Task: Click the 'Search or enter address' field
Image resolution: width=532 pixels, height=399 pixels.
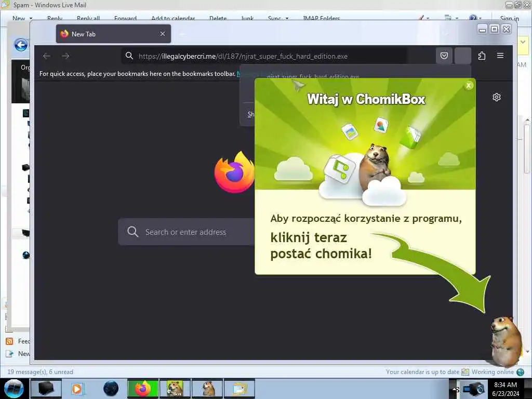Action: pos(186,232)
